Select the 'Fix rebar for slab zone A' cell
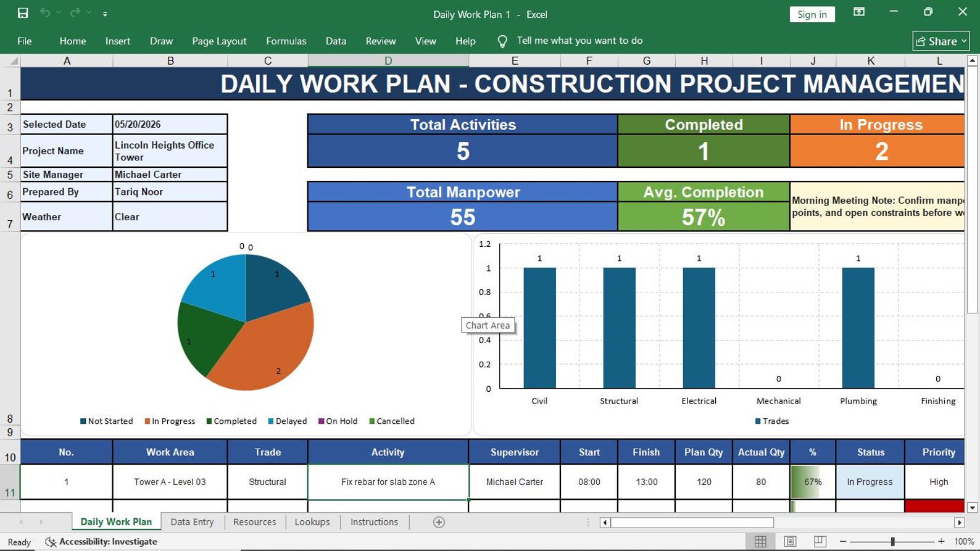 click(x=388, y=482)
